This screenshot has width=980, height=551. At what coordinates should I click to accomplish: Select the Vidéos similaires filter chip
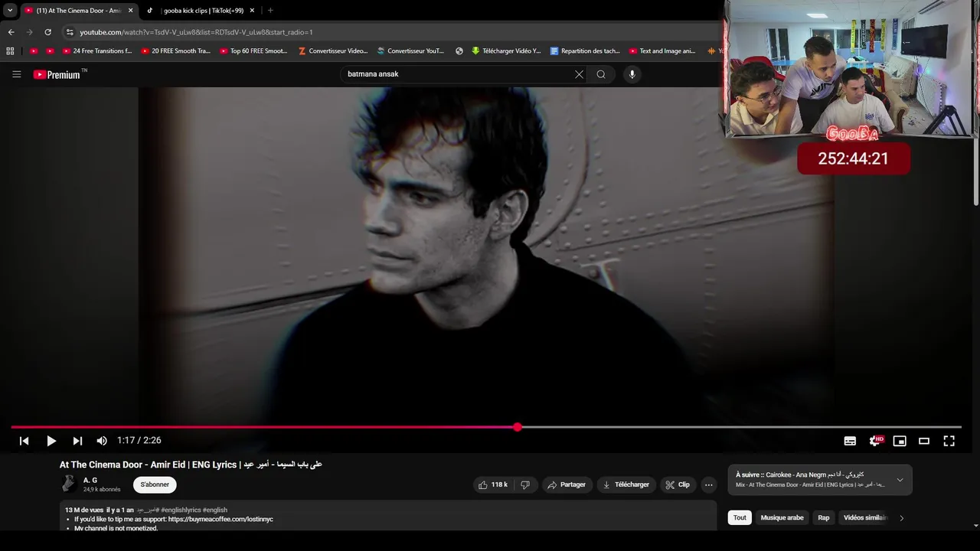[865, 518]
